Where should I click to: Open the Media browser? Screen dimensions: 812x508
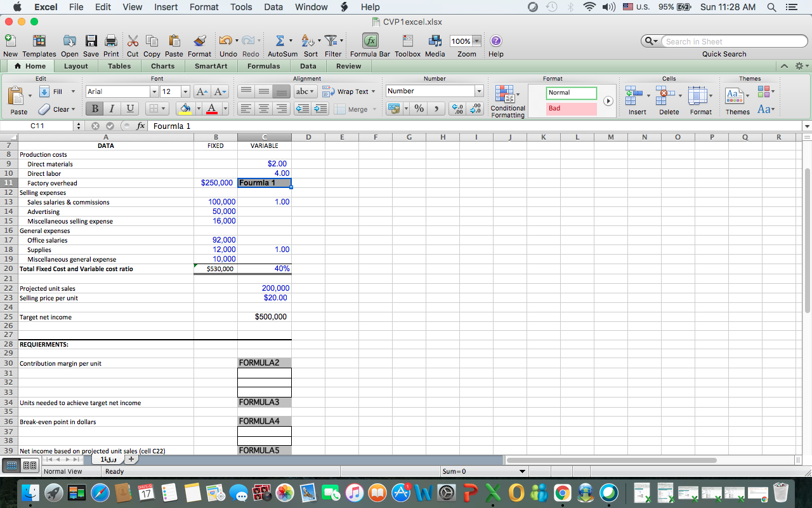tap(435, 41)
